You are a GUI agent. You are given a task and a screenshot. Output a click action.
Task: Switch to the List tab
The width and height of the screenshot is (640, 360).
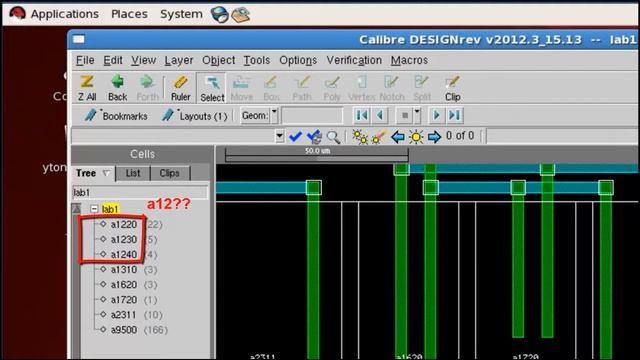133,173
